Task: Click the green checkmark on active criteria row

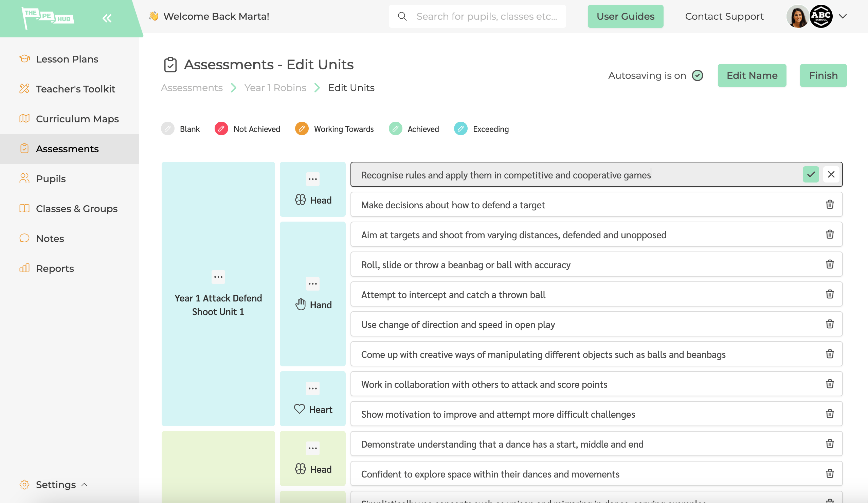Action: (811, 174)
